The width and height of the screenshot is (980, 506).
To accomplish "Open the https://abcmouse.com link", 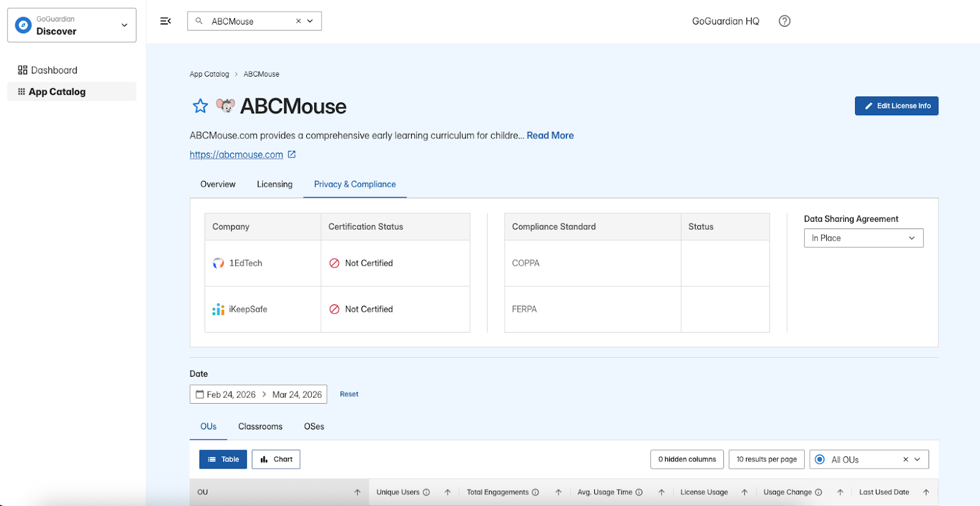I will pos(236,154).
